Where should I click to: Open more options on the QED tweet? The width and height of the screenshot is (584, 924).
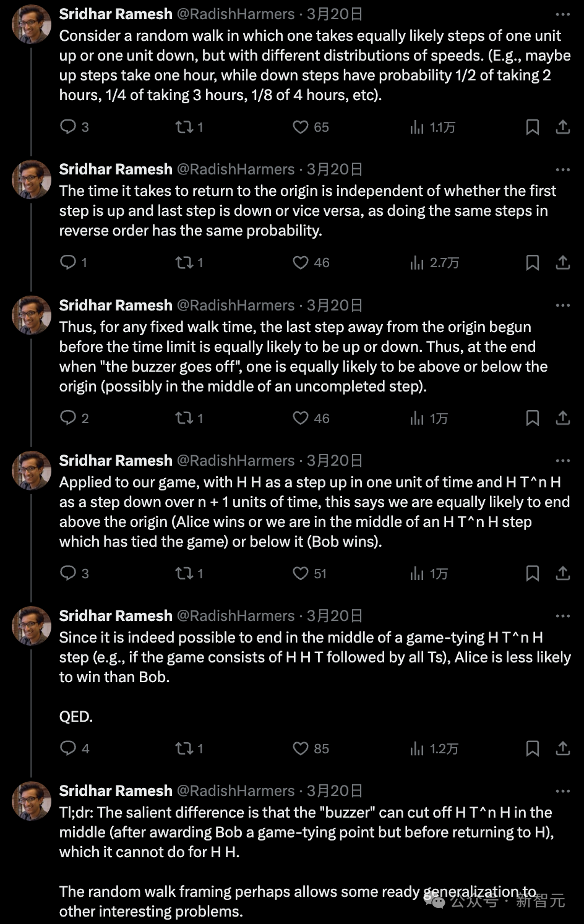(x=562, y=616)
